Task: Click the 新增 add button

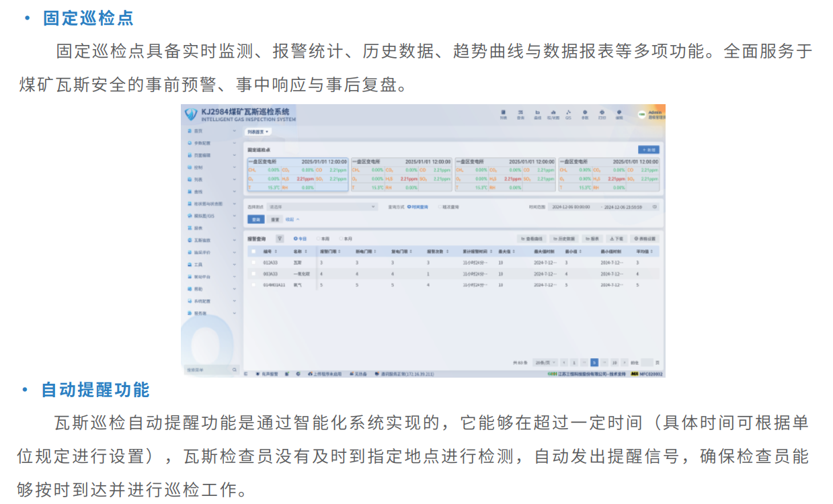Action: point(648,150)
